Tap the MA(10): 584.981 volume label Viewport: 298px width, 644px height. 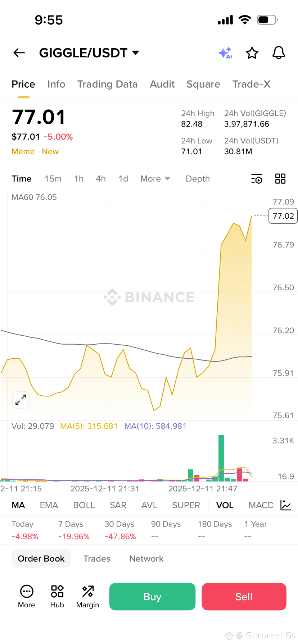click(x=155, y=426)
